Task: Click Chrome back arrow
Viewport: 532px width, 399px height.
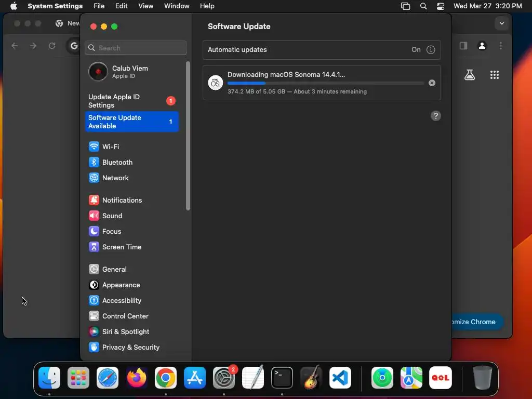Action: pyautogui.click(x=15, y=46)
